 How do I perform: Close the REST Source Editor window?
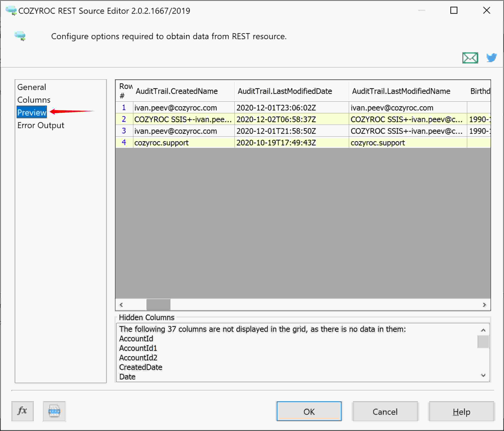pos(487,10)
